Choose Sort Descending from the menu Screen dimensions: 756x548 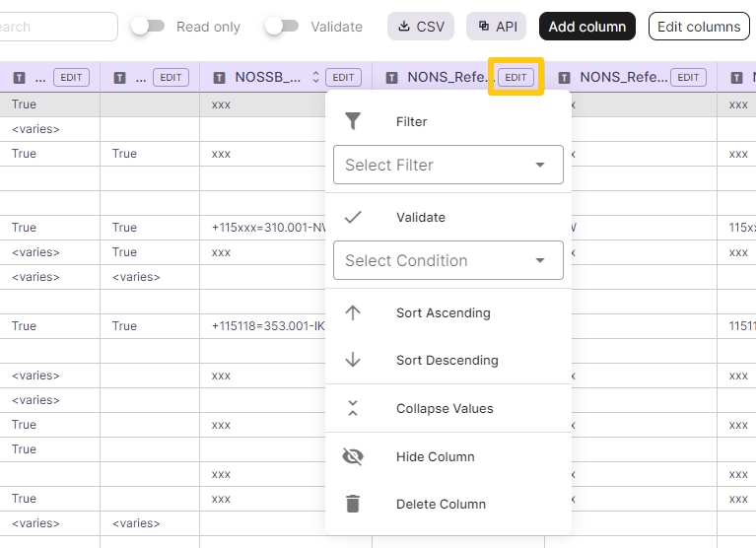click(x=448, y=360)
